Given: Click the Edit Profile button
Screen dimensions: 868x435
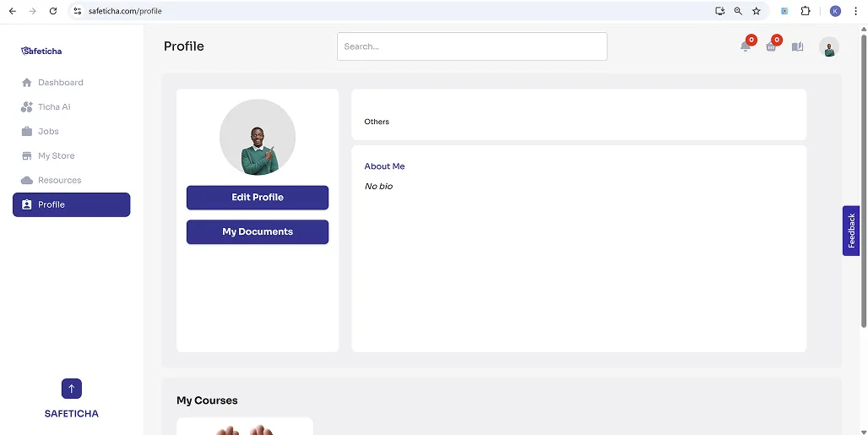Looking at the screenshot, I should pos(258,198).
